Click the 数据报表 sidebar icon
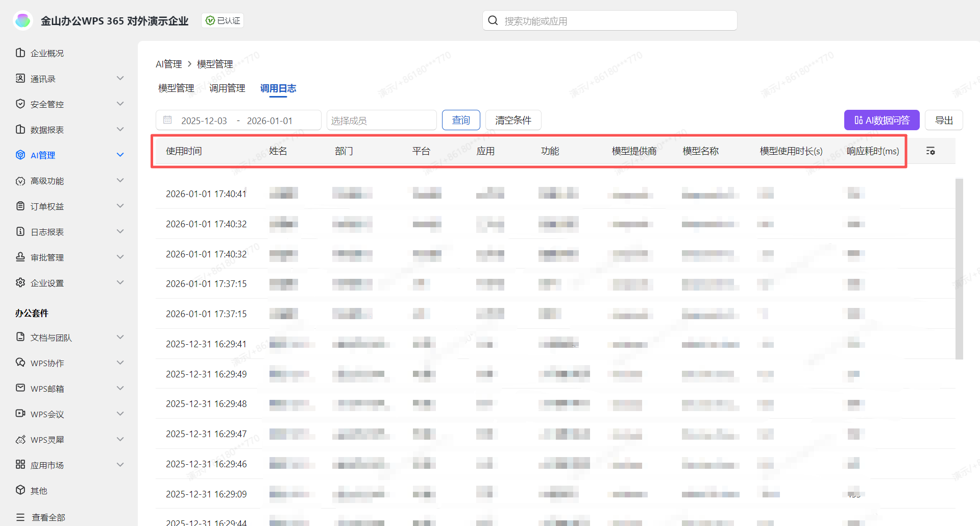Screen dimensions: 980x526 tap(20, 129)
